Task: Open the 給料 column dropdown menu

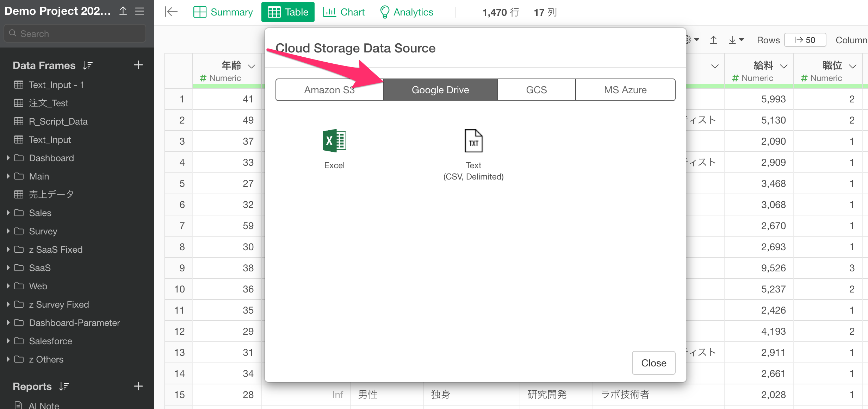Action: (784, 66)
